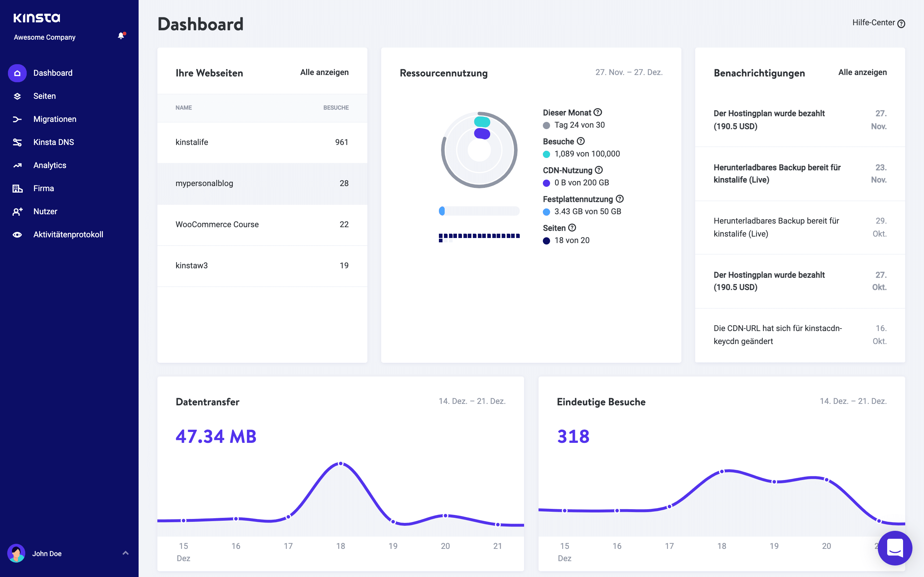Select the Nutzer add-user icon
The image size is (924, 577).
pyautogui.click(x=17, y=211)
